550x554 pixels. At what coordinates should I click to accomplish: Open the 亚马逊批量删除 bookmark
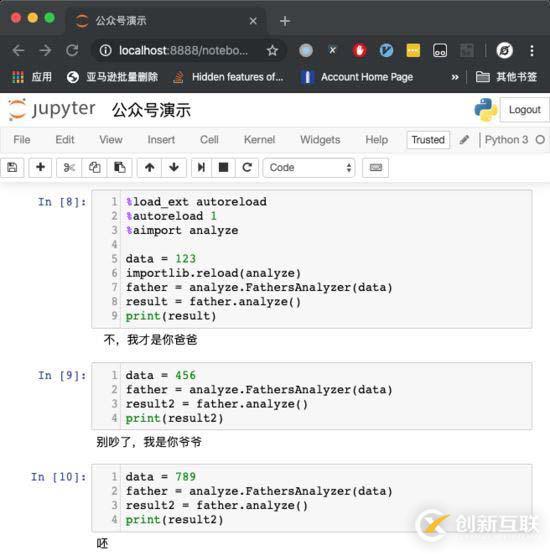[x=112, y=77]
